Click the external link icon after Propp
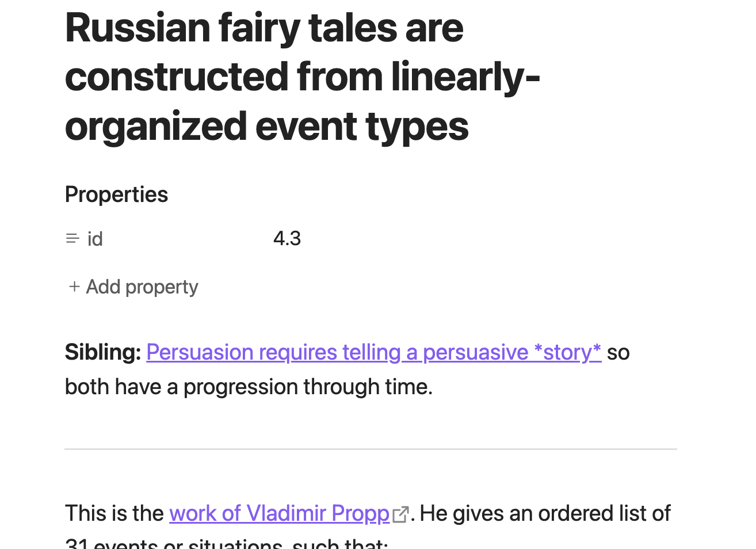 400,514
